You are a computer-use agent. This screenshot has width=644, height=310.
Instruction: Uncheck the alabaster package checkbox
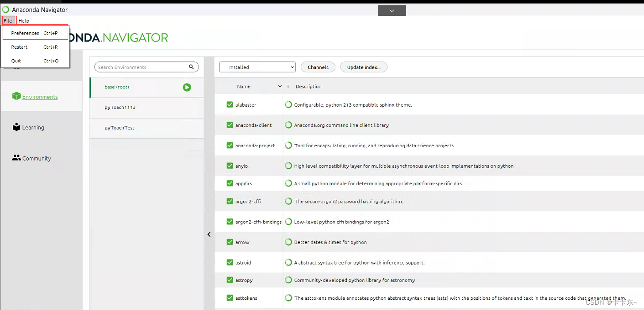tap(230, 105)
